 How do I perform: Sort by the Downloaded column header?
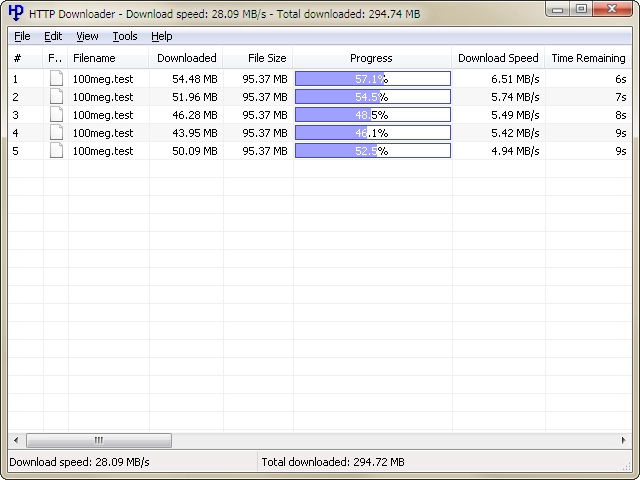(x=186, y=58)
